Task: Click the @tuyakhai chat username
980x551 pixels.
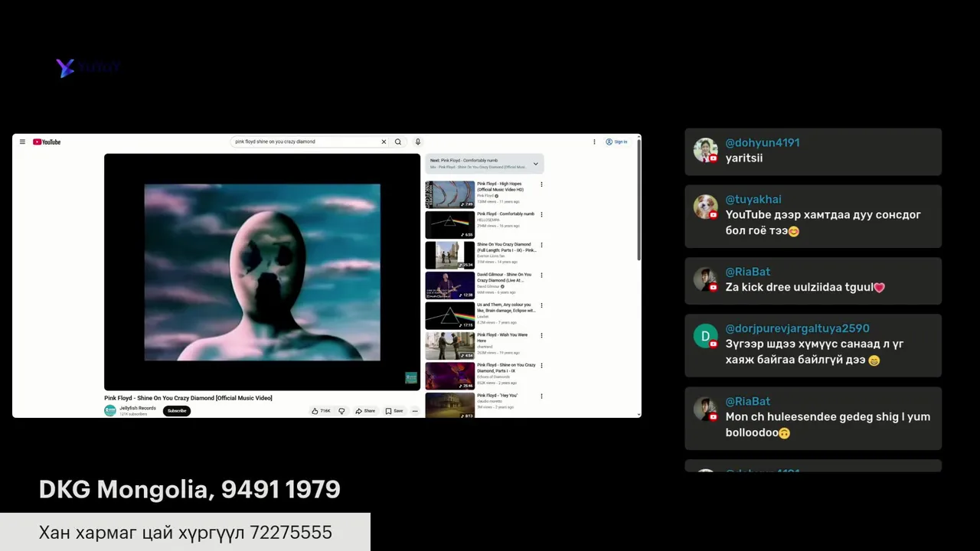Action: point(753,199)
